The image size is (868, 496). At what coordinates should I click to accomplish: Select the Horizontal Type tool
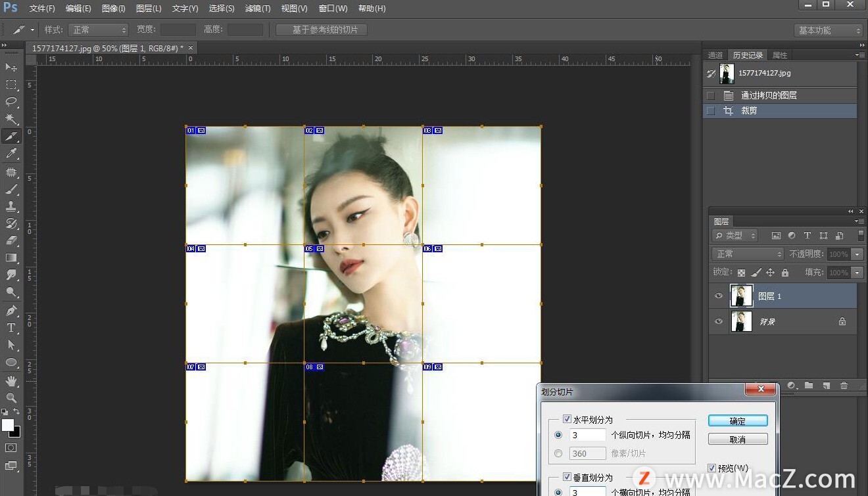pyautogui.click(x=11, y=328)
